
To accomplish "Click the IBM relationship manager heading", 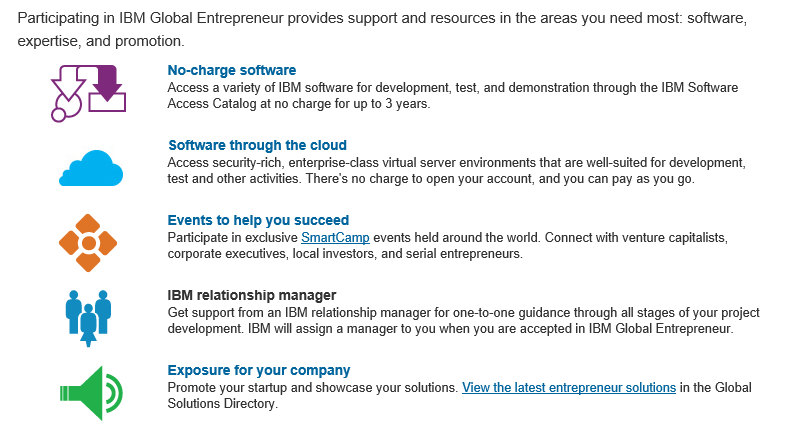I will click(252, 295).
